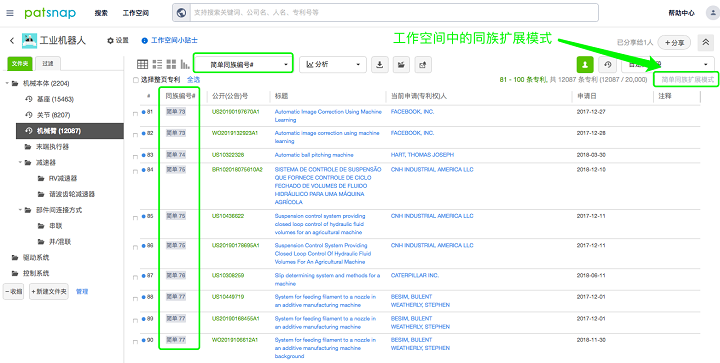720x363 pixels.
Task: Collapse the 部件间连接方式 tree node
Action: point(21,210)
